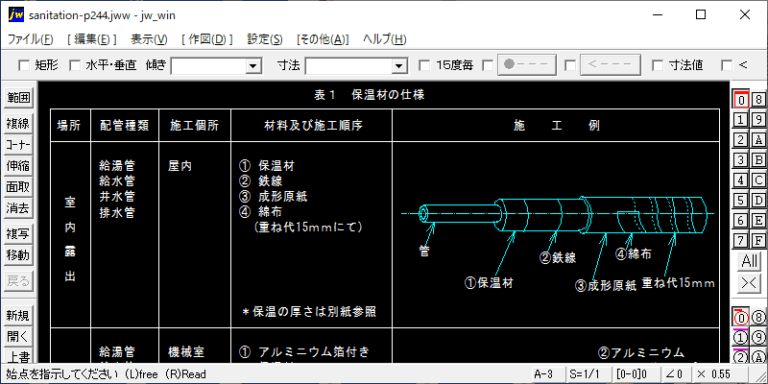
Task: Select layer 4 button in upper layer panel
Action: pyautogui.click(x=741, y=180)
